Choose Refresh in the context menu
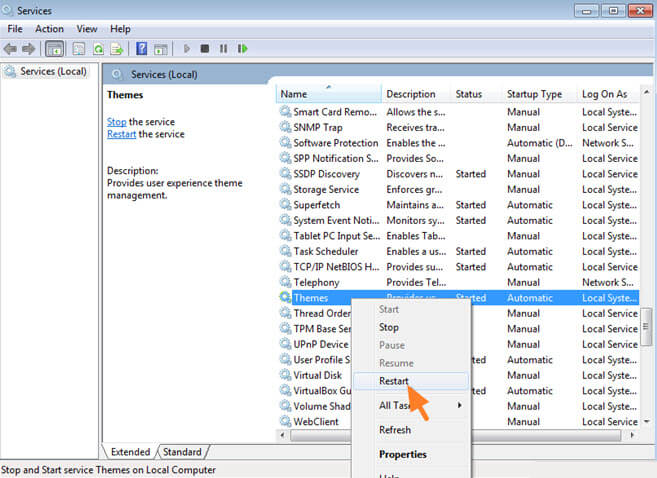 [411, 430]
